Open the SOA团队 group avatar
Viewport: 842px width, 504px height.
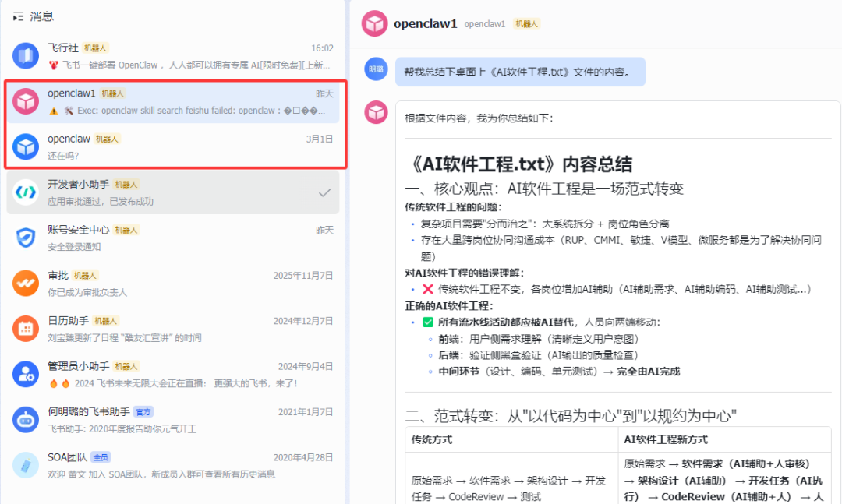26,465
